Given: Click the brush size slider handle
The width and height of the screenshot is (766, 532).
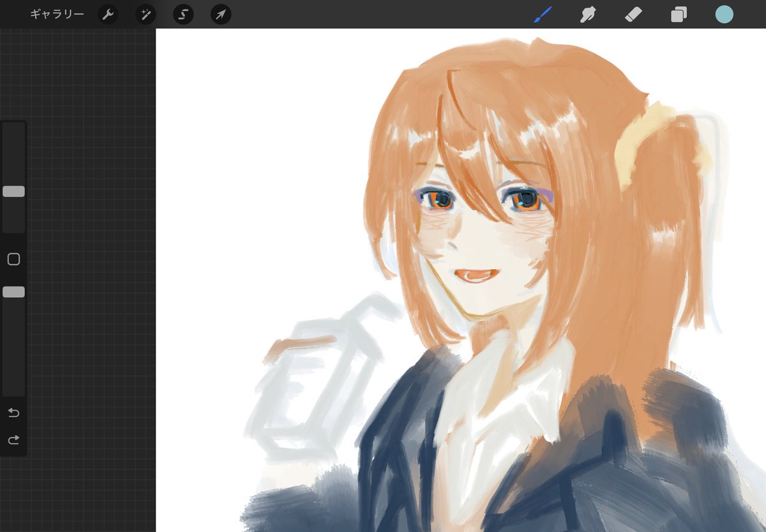Looking at the screenshot, I should click(13, 191).
